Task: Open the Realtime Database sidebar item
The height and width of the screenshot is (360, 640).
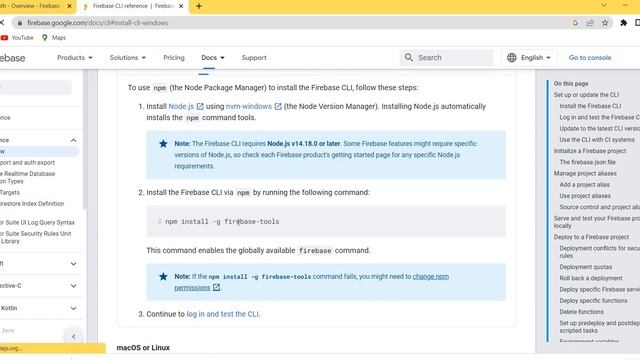Action: (x=28, y=177)
